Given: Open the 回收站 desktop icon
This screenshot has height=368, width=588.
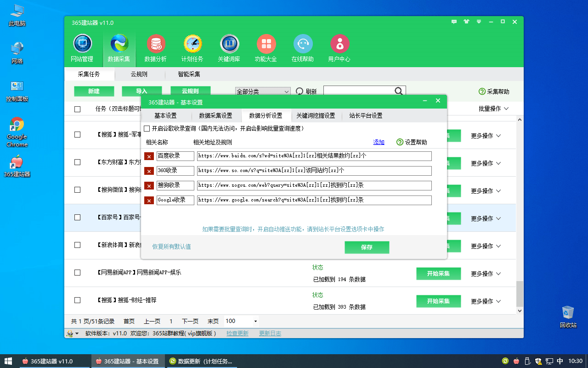Looking at the screenshot, I should 568,316.
